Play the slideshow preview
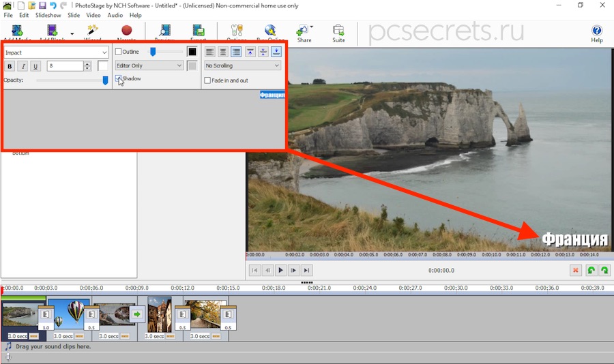This screenshot has width=614, height=364. pyautogui.click(x=280, y=270)
